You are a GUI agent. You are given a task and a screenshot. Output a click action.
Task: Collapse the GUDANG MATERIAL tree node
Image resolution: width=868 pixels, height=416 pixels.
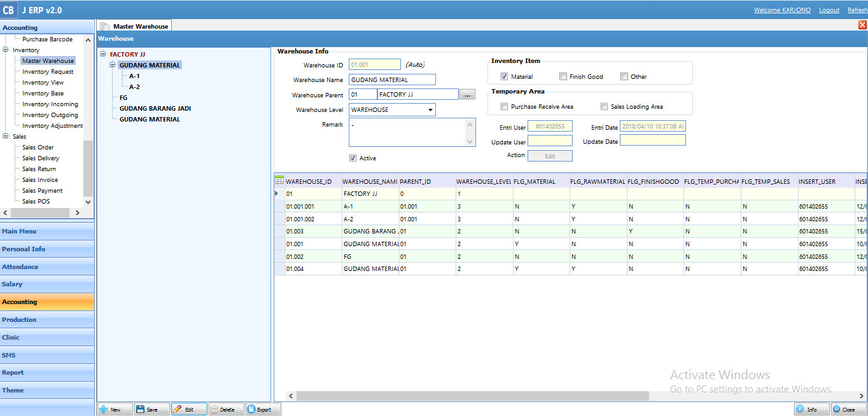(113, 65)
